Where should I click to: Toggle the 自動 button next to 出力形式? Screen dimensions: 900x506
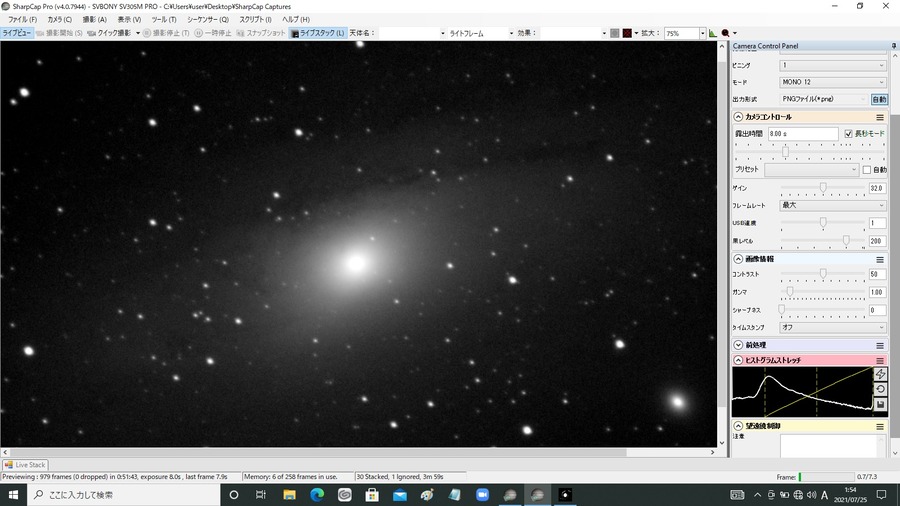coord(879,99)
